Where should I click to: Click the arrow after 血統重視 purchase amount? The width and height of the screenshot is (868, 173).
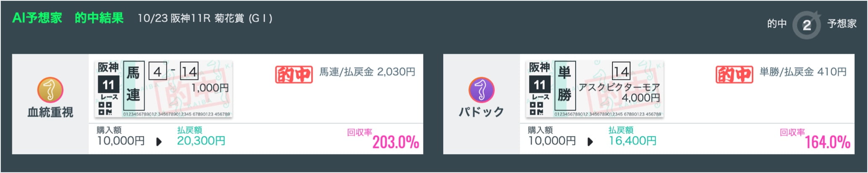coord(159,142)
